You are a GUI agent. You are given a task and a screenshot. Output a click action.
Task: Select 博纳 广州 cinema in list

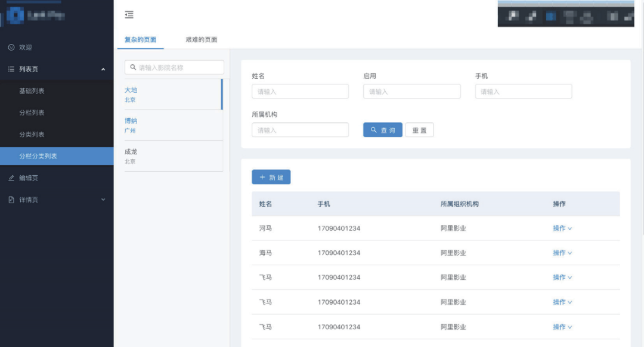tap(174, 125)
